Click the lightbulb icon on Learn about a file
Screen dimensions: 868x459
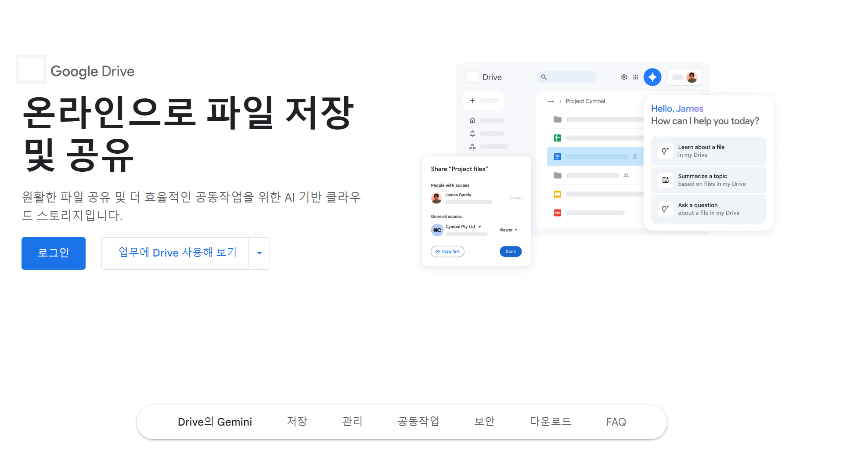pos(665,151)
